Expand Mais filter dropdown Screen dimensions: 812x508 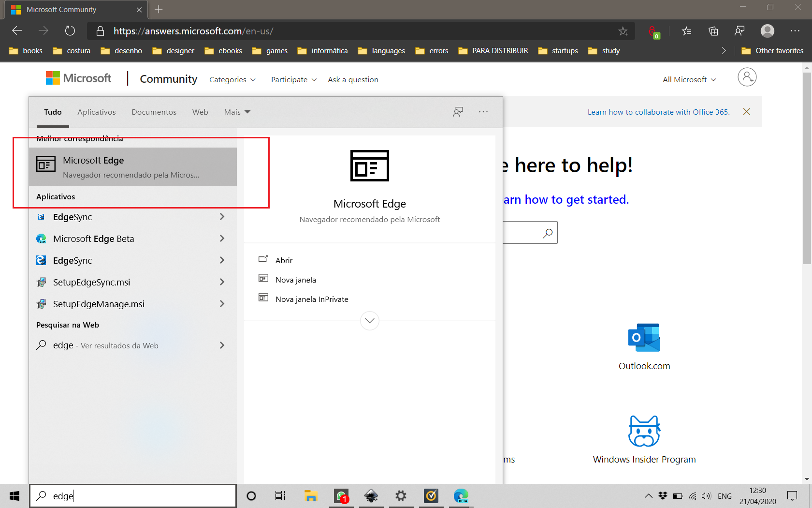tap(237, 112)
